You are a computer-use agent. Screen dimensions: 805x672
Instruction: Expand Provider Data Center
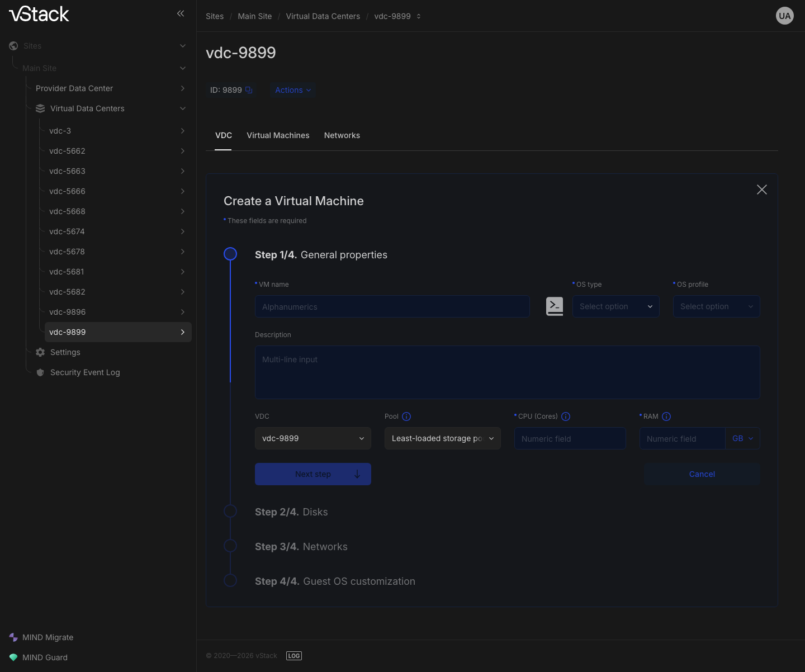pos(183,88)
